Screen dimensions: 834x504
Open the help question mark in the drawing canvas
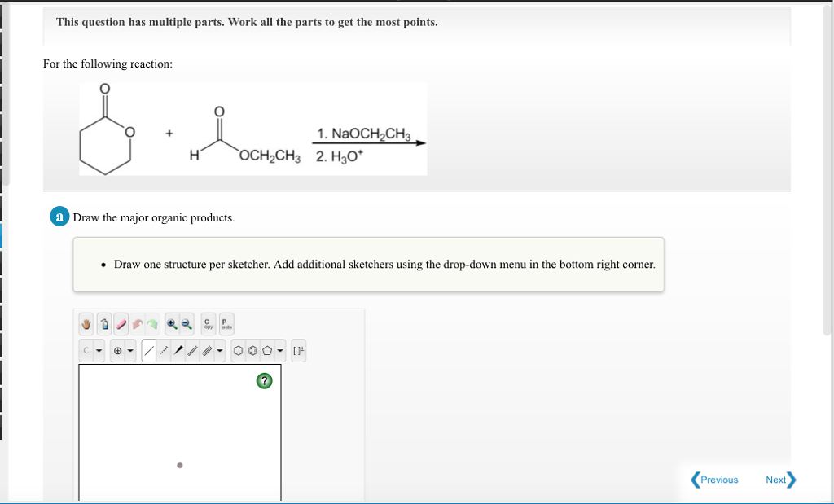[263, 380]
